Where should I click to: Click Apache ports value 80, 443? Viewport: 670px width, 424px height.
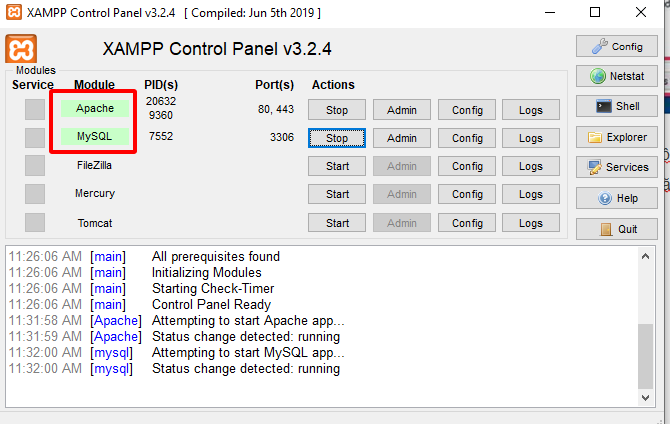pyautogui.click(x=276, y=109)
